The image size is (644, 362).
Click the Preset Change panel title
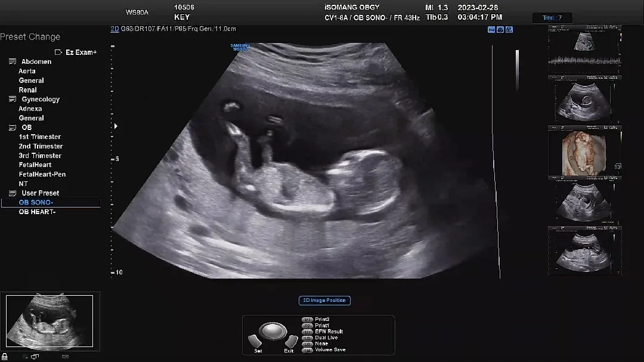pyautogui.click(x=30, y=36)
